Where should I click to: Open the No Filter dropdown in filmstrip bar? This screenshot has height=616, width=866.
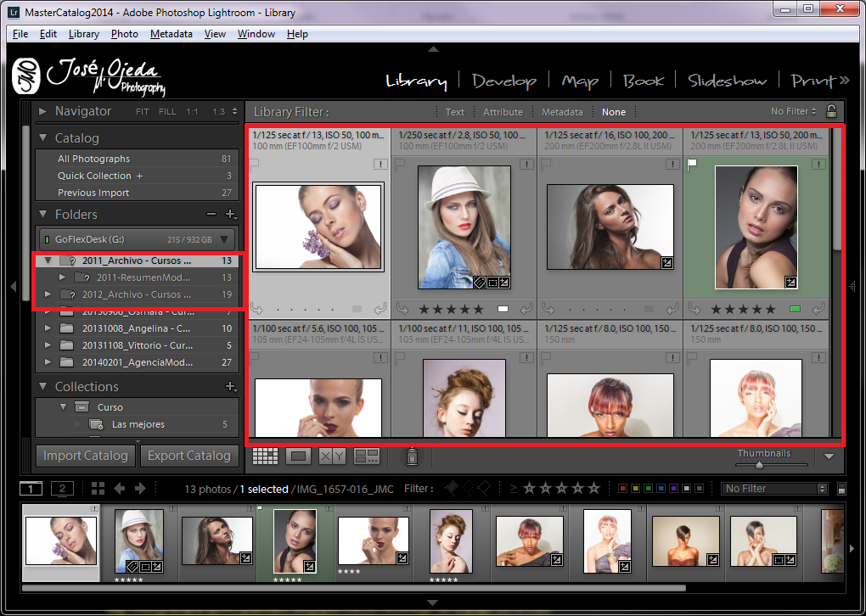[774, 489]
